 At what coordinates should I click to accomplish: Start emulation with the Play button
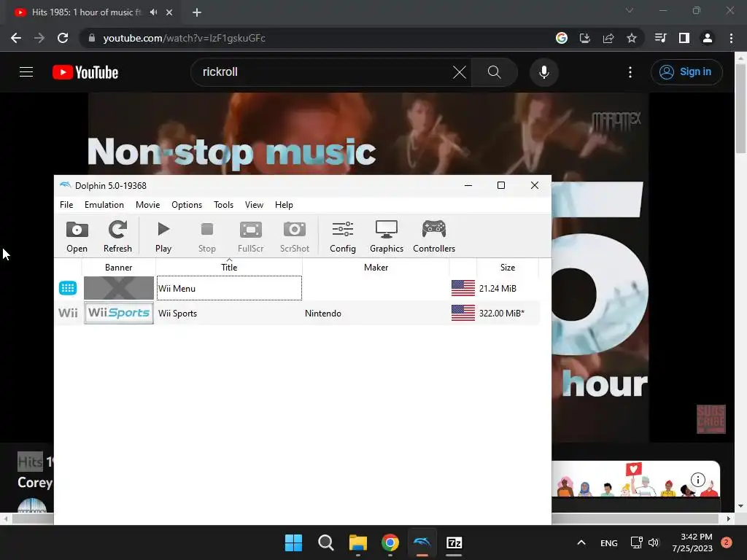[163, 237]
